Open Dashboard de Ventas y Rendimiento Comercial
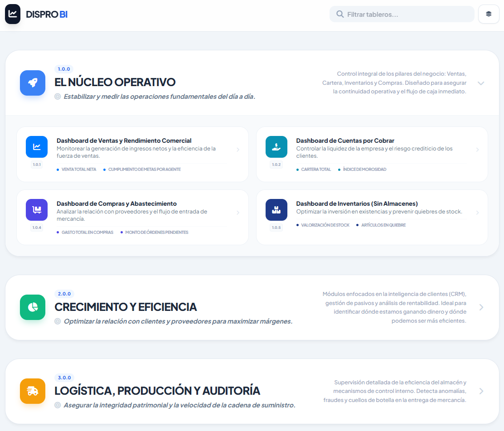504x431 pixels. pyautogui.click(x=124, y=141)
